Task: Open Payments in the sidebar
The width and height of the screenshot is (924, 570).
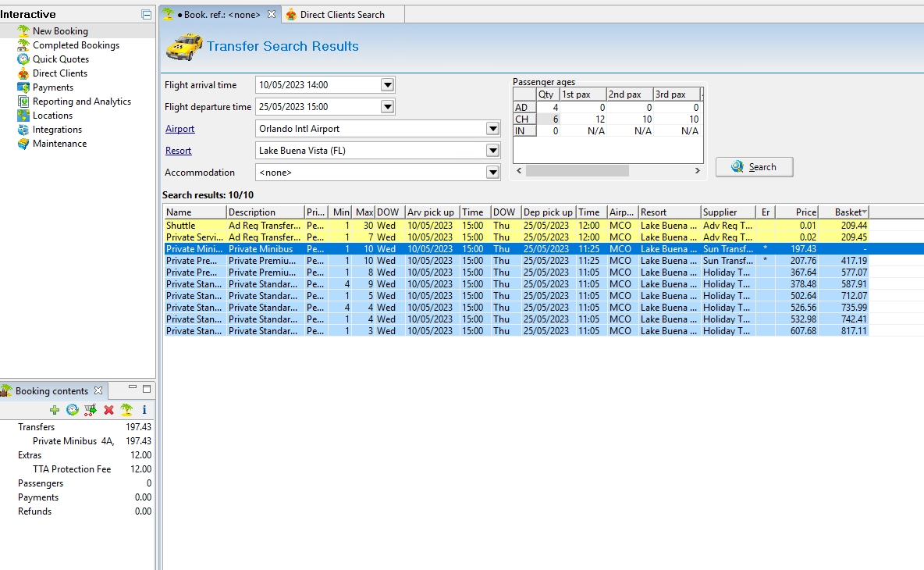Action: point(52,87)
